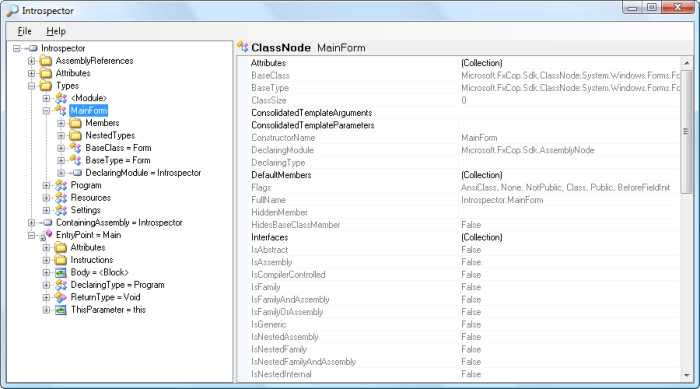Expand the AssemblyReferences node

[31, 61]
